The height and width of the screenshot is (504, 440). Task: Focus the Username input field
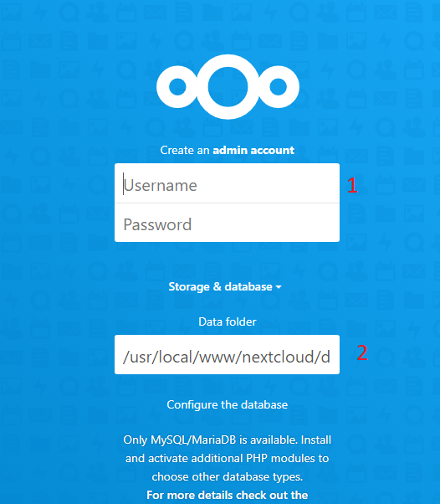tap(227, 183)
